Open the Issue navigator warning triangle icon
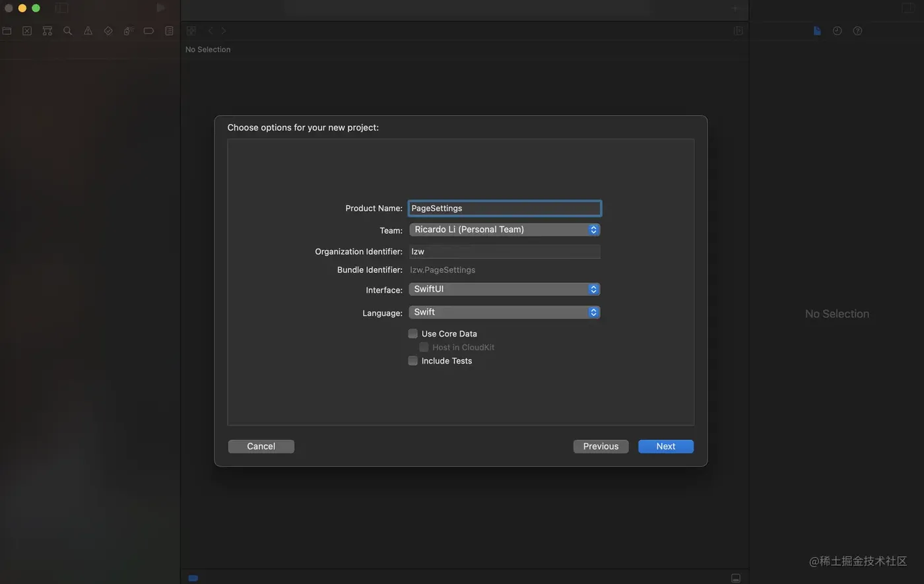The height and width of the screenshot is (584, 924). click(88, 30)
